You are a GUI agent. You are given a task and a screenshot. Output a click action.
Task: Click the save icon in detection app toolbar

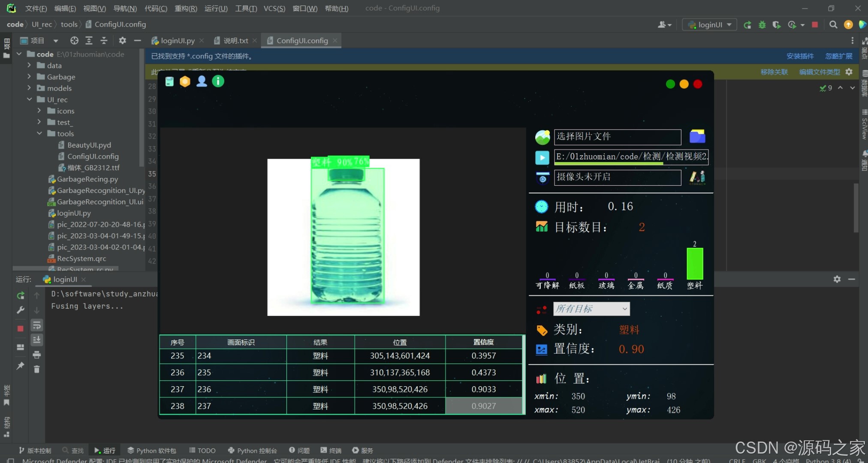[x=169, y=81]
